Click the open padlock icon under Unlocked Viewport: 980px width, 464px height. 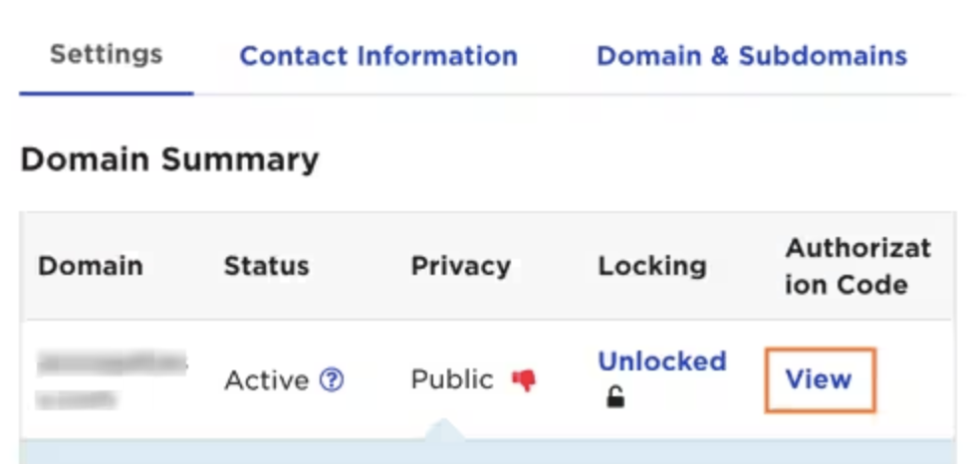tap(615, 397)
